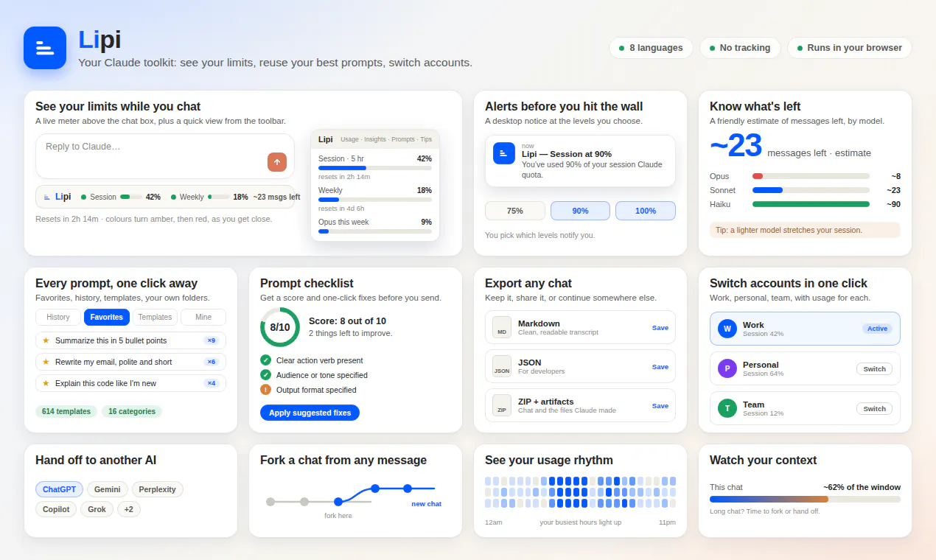Switch to the Mine tab
The width and height of the screenshot is (936, 560).
[203, 317]
